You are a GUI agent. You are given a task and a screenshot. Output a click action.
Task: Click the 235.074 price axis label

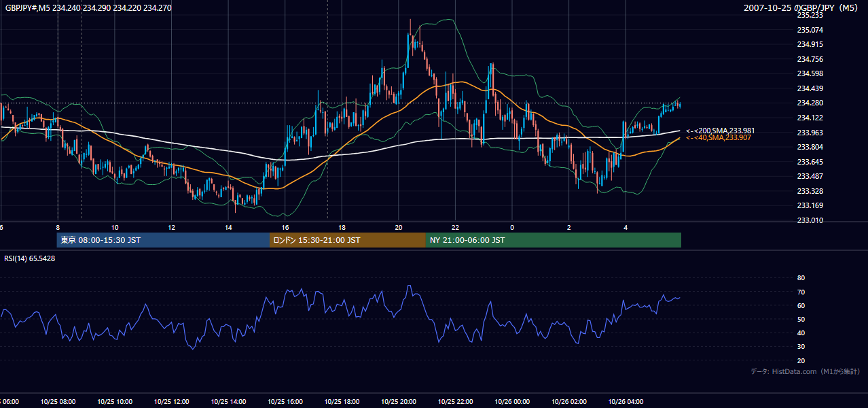[810, 30]
